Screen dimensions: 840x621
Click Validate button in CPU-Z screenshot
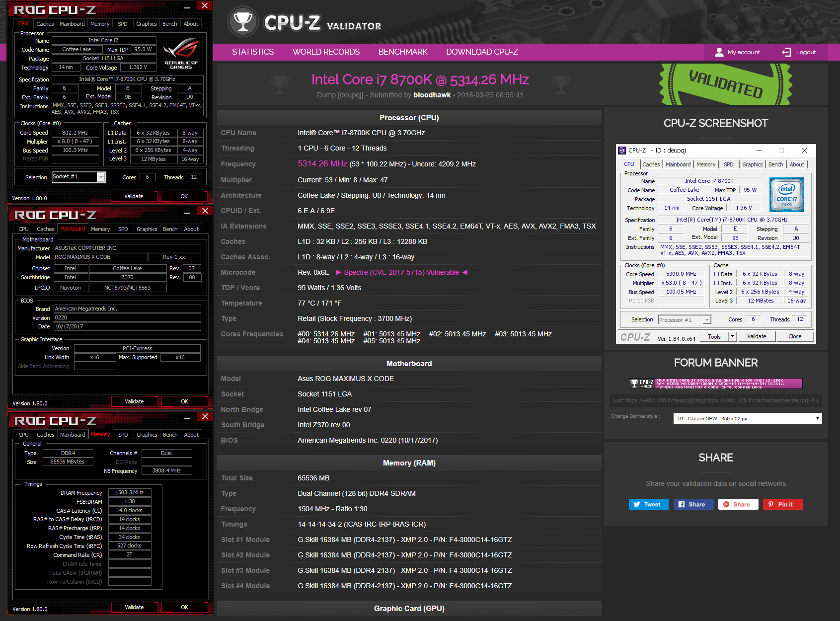(x=757, y=336)
